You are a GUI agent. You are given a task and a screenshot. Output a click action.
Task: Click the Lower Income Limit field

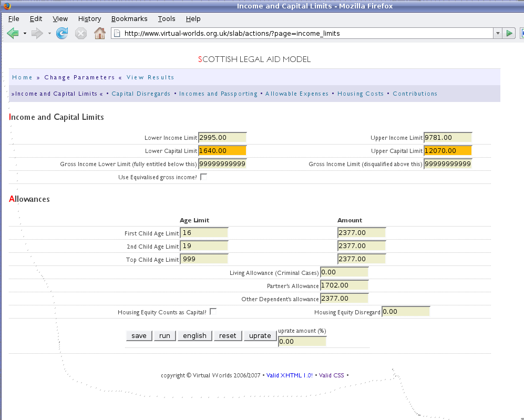tap(222, 138)
